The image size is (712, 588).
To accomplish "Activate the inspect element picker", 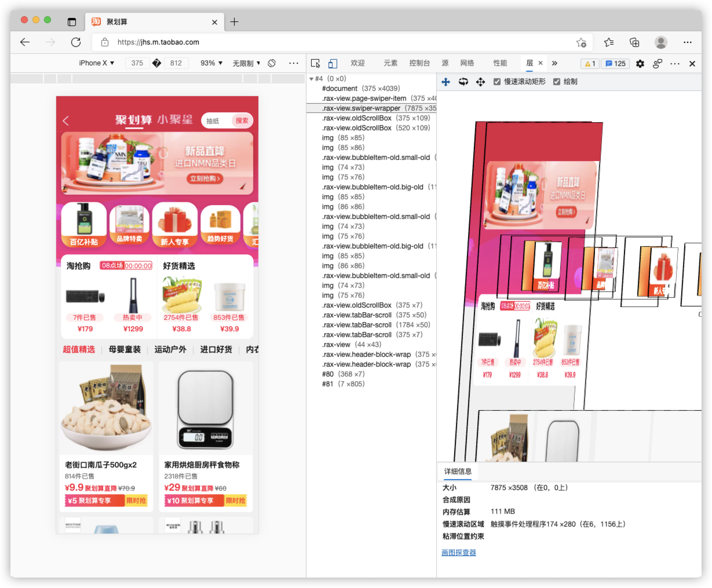I will [x=315, y=63].
